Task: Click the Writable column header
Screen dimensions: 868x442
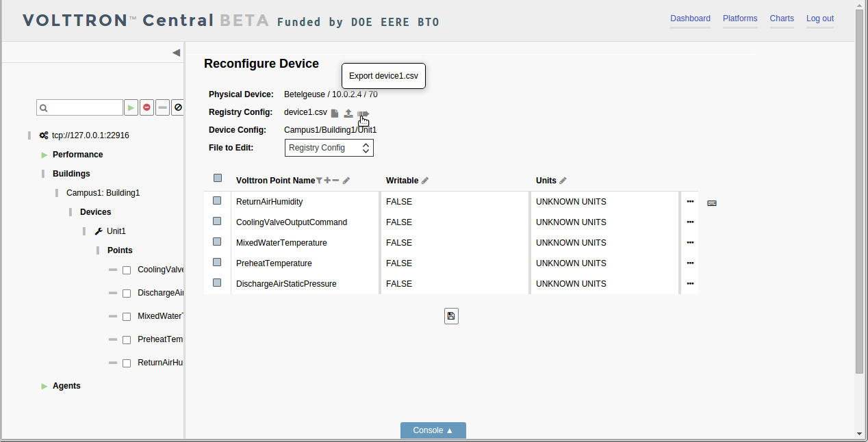Action: tap(403, 181)
